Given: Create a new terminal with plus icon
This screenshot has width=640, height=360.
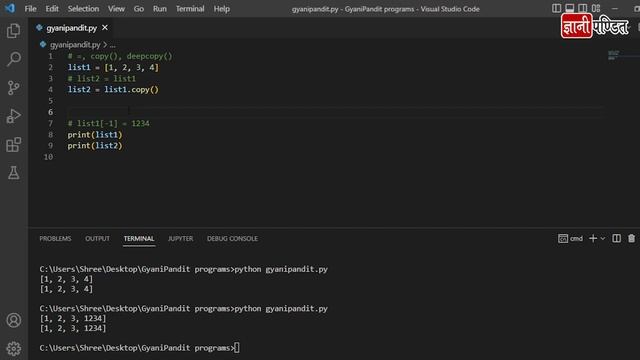Looking at the screenshot, I should pos(593,238).
